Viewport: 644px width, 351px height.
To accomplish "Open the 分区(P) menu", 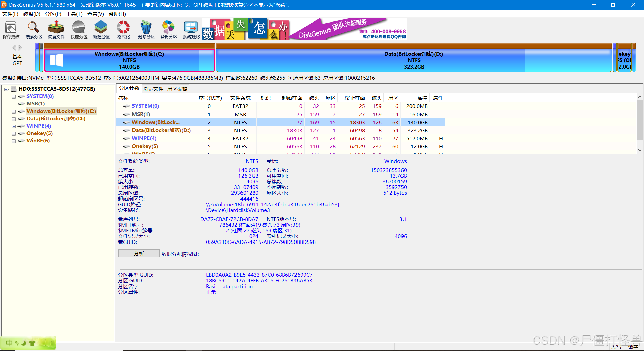I will [53, 14].
